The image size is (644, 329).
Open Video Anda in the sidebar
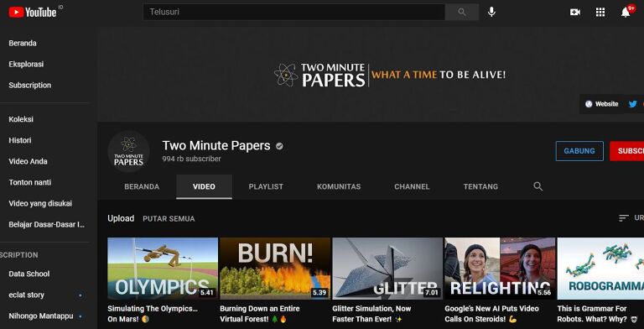click(x=28, y=161)
